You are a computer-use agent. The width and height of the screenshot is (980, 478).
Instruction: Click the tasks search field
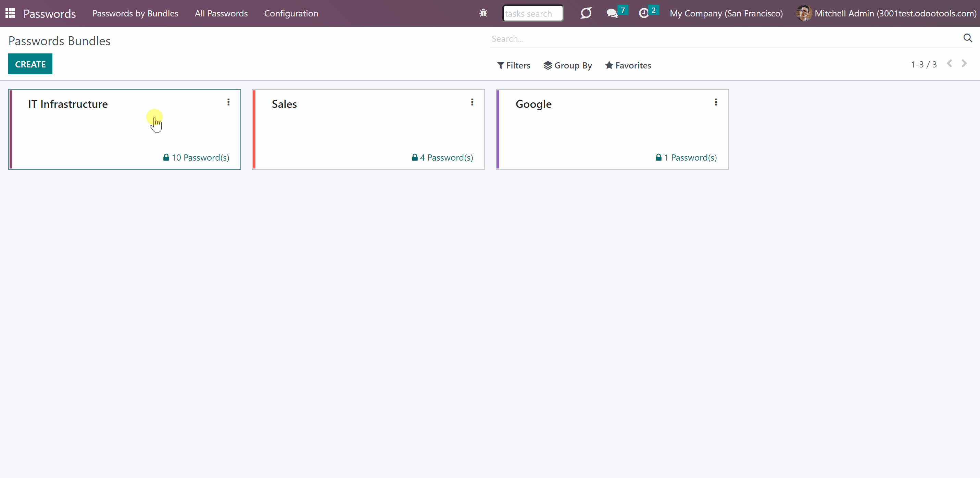tap(532, 13)
